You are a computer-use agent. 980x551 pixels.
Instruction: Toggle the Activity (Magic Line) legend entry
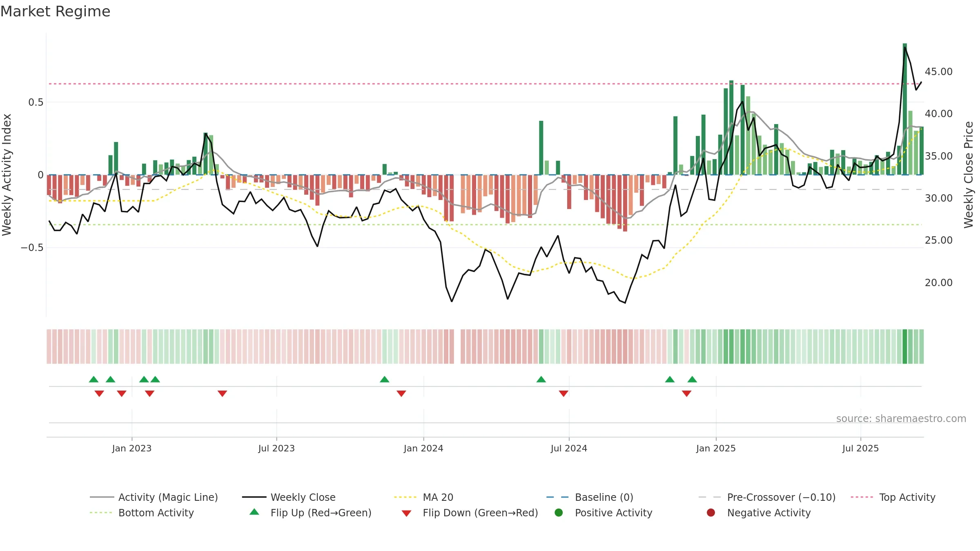154,497
